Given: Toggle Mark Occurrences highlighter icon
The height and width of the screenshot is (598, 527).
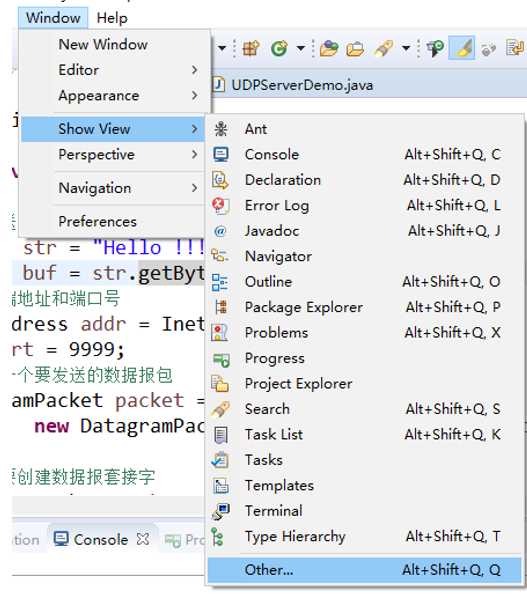Looking at the screenshot, I should [461, 48].
